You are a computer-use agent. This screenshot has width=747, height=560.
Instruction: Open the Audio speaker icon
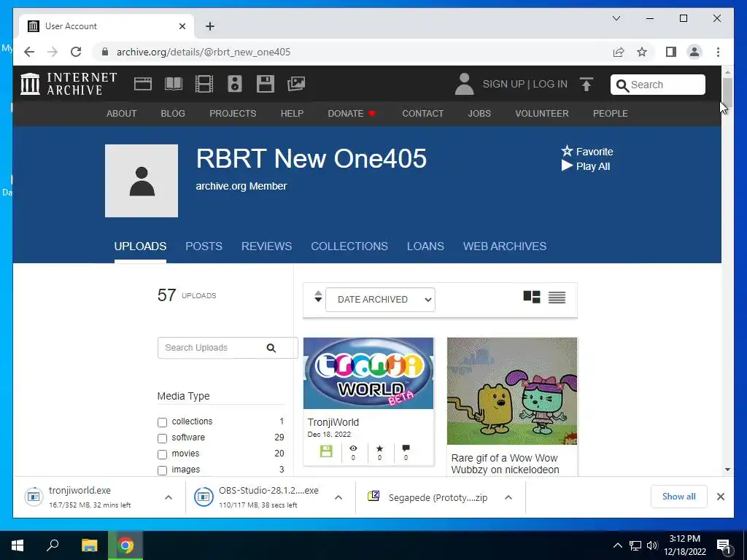tap(234, 84)
